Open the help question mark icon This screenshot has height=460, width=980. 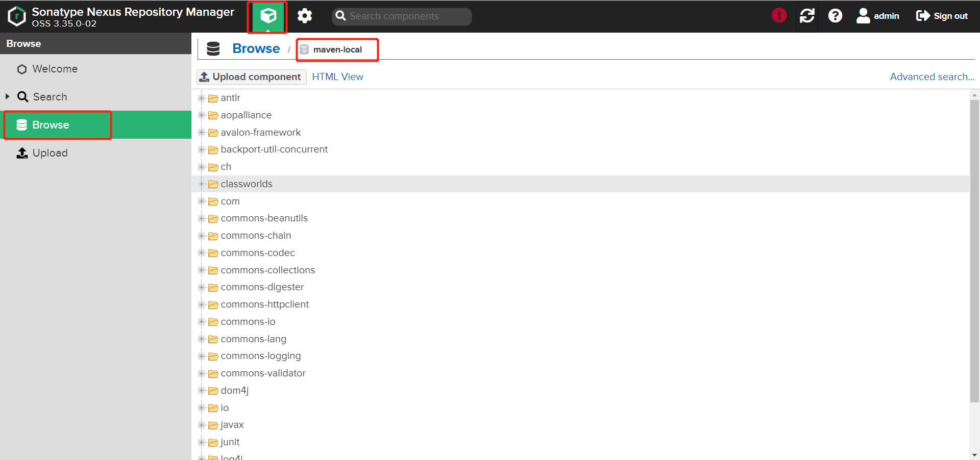pos(835,16)
